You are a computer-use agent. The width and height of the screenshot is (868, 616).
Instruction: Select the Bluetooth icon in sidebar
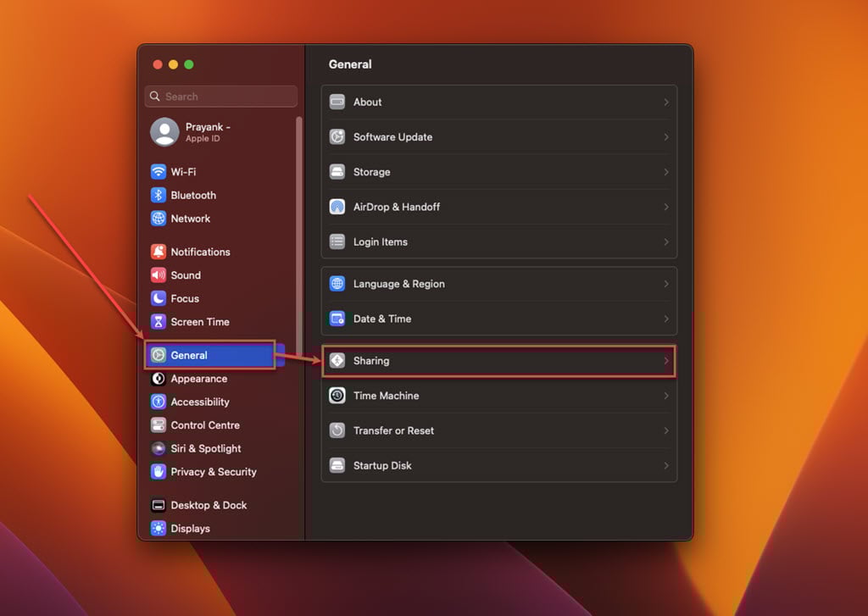click(159, 195)
